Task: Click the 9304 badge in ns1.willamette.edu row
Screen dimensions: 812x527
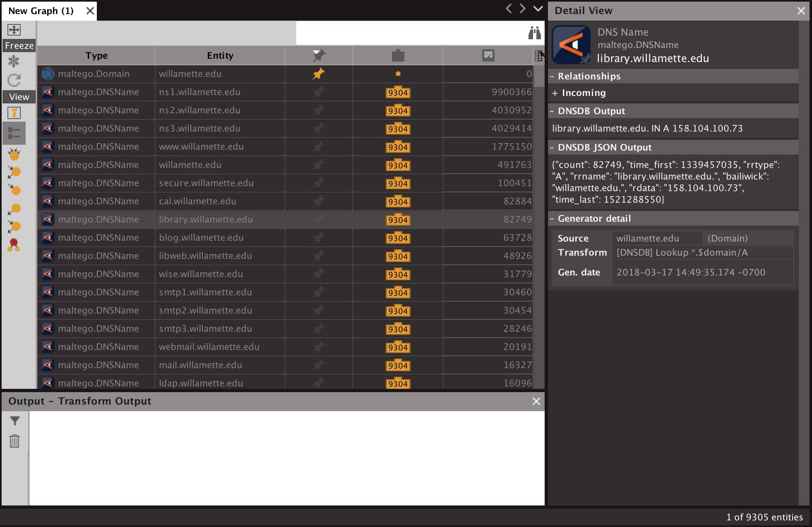Action: (x=398, y=93)
